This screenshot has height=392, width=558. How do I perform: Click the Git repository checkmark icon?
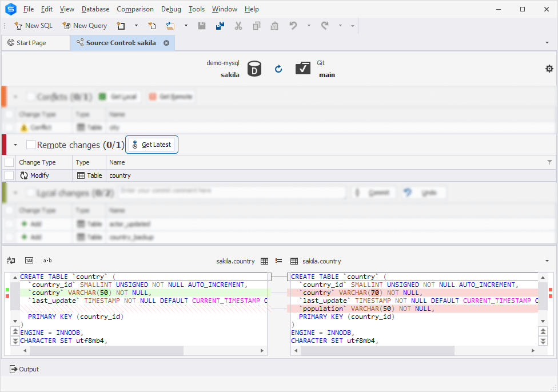point(303,68)
